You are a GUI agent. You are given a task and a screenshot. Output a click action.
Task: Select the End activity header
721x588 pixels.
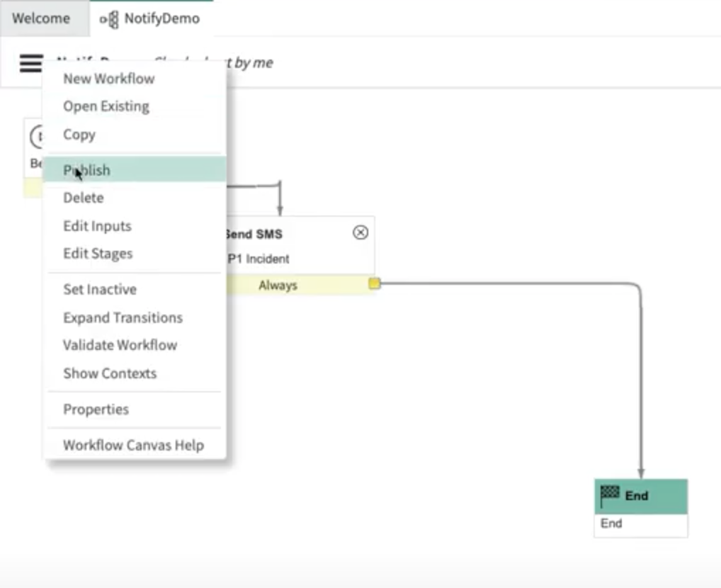(x=641, y=496)
